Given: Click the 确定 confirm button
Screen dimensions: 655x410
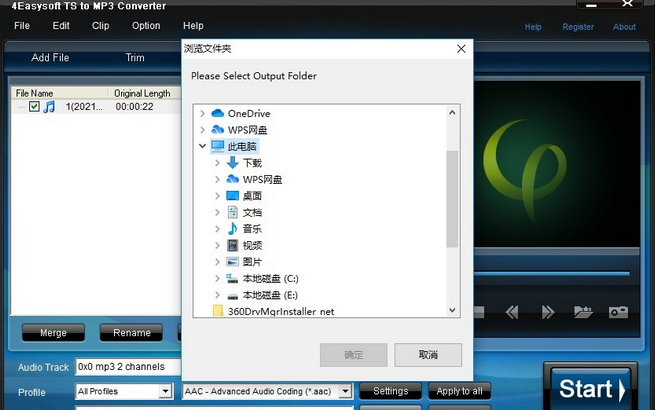Looking at the screenshot, I should click(x=353, y=355).
